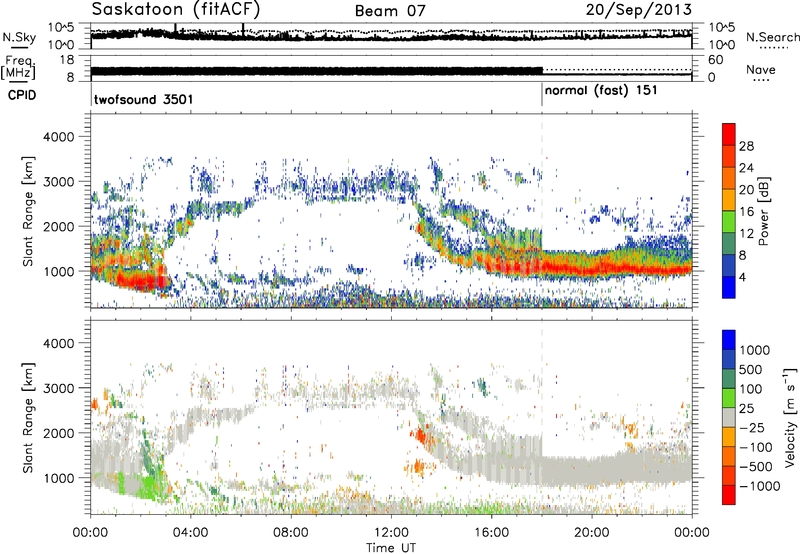The height and width of the screenshot is (554, 800).
Task: Click the '-25' tick on Velocity scale
Action: click(x=752, y=427)
